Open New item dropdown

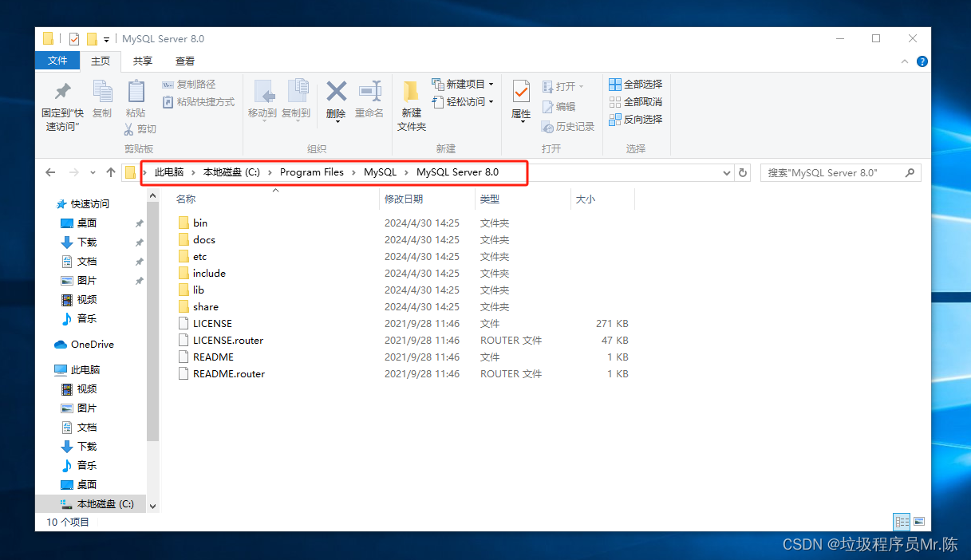point(463,84)
